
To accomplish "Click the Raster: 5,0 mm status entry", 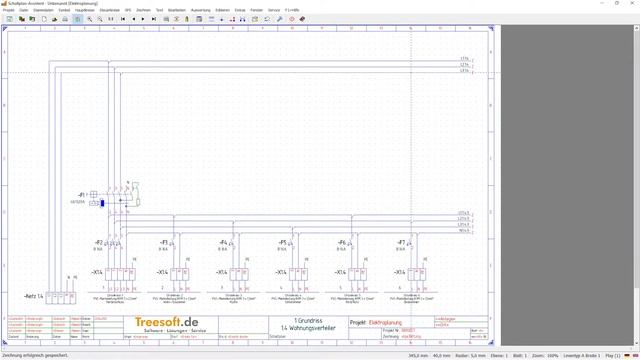I will pyautogui.click(x=471, y=356).
